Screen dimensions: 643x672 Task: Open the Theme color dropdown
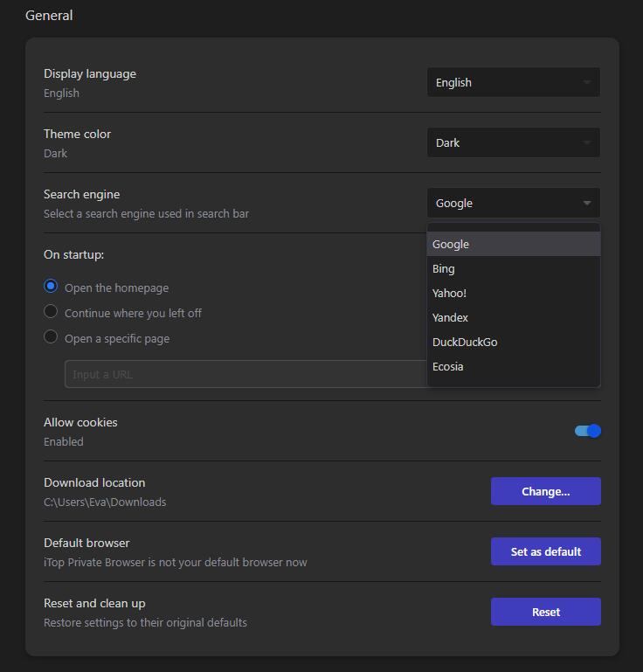(513, 142)
